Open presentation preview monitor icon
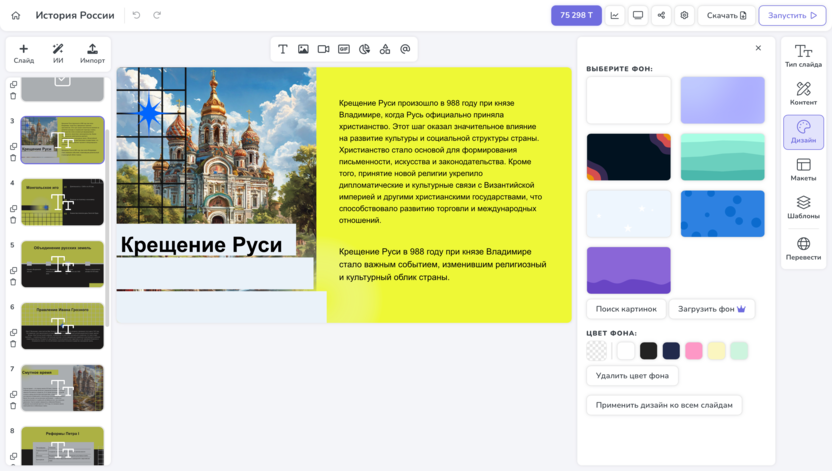The image size is (832, 471). (x=638, y=15)
